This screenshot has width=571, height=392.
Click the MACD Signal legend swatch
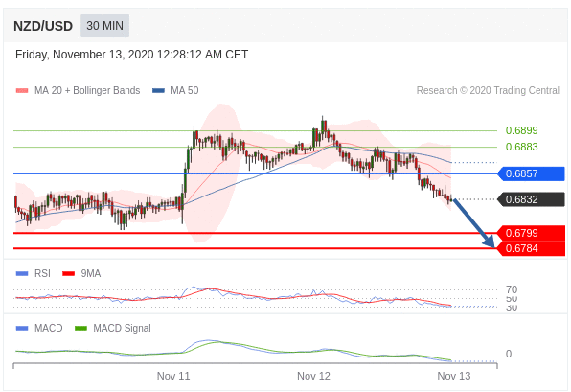click(80, 328)
